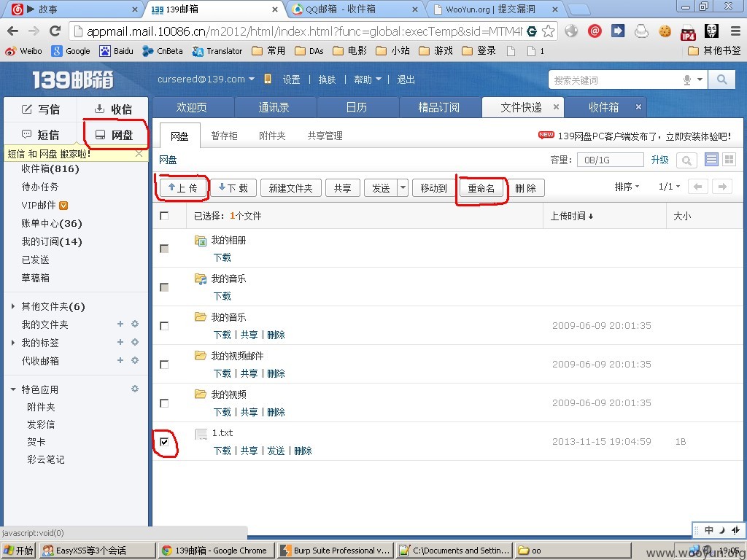Click the VIP badge icon beside VIP邮件
747x560 pixels.
tap(63, 205)
